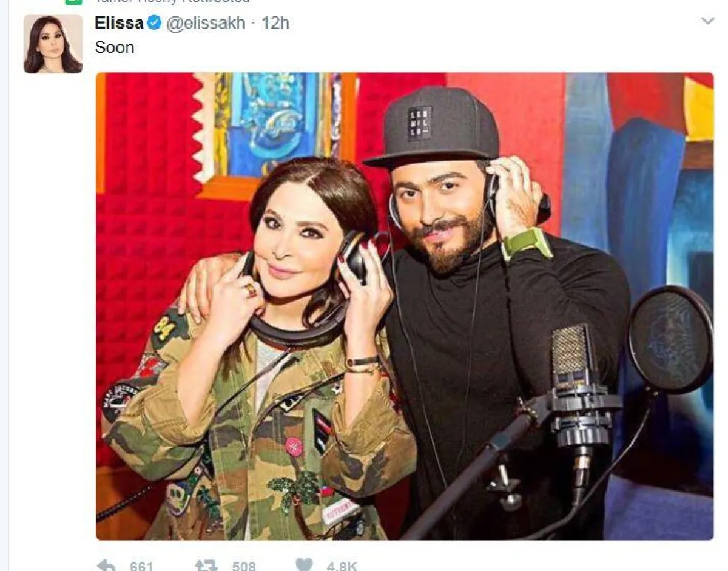Screen dimensions: 728x571
Task: Click the reply count 661
Action: click(141, 566)
